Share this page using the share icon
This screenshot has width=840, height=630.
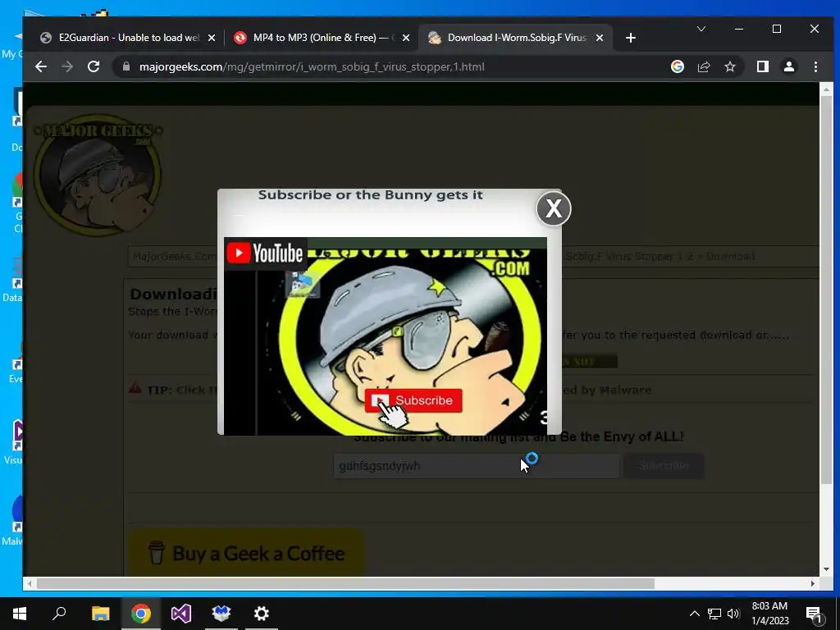[x=703, y=66]
